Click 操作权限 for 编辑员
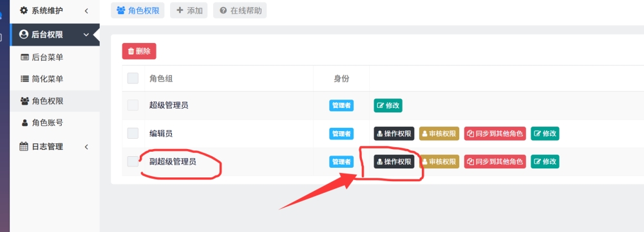 [x=394, y=134]
